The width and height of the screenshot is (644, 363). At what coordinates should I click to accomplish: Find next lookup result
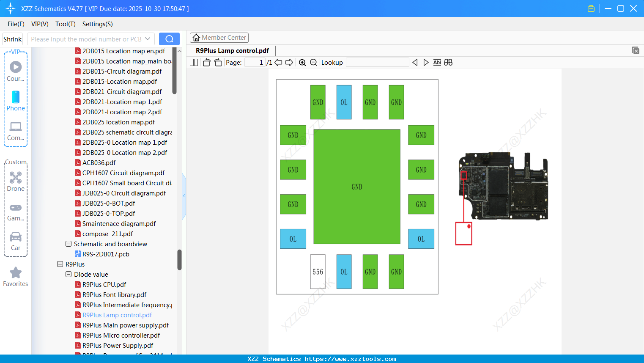point(426,63)
